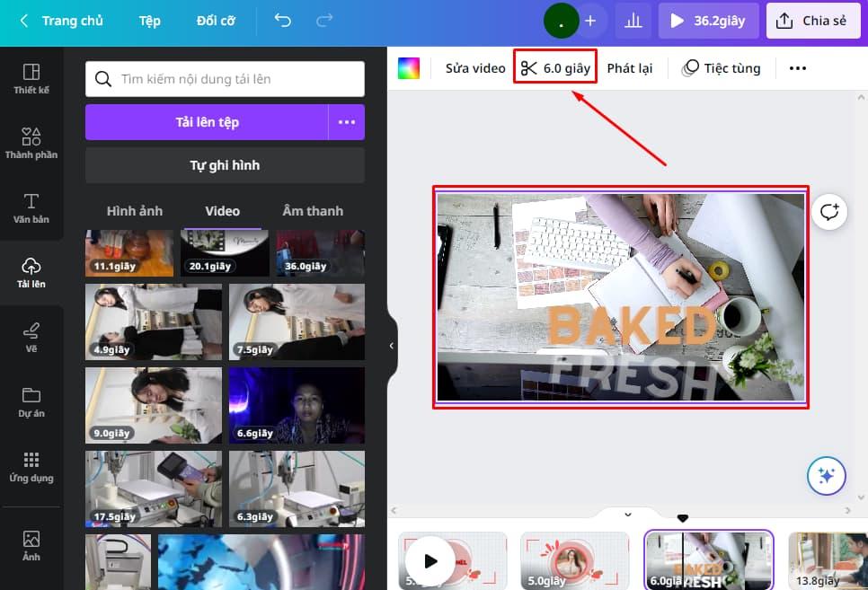Click the sparkle AI assistant icon
868x590 pixels.
click(x=826, y=476)
